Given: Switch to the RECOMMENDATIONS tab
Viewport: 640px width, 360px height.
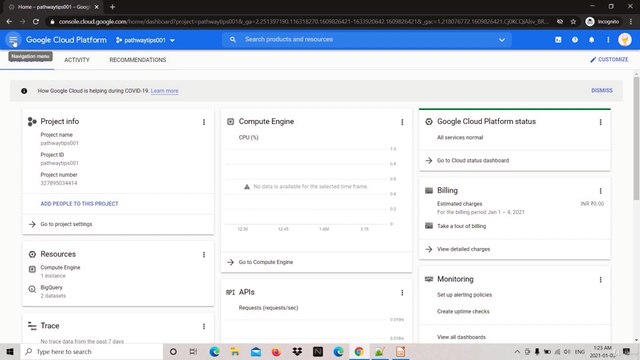Looking at the screenshot, I should 138,60.
